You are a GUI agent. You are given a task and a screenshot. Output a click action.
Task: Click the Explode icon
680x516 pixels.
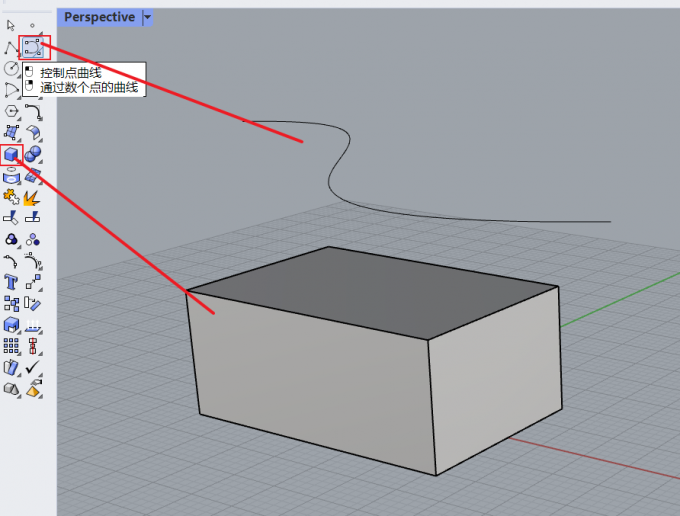32,197
